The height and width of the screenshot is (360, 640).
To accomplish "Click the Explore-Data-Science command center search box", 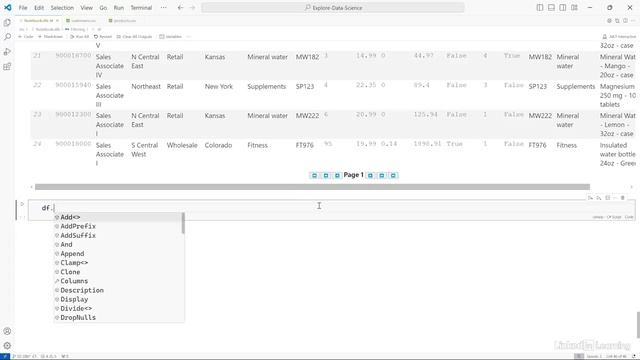I will click(333, 8).
